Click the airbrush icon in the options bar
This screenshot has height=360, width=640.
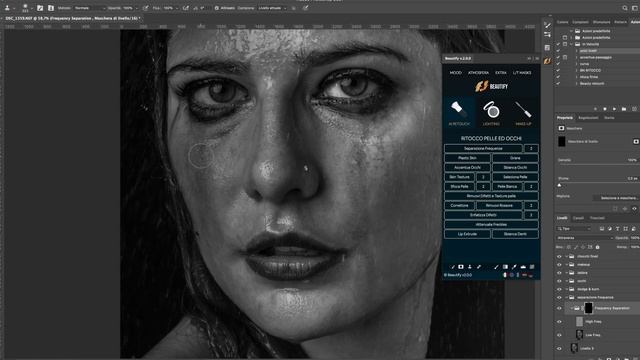click(x=185, y=8)
